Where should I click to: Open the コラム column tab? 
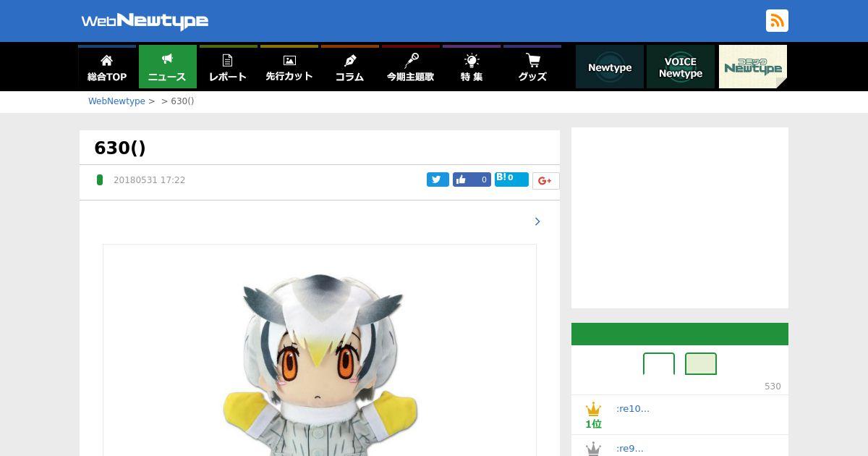pos(350,67)
